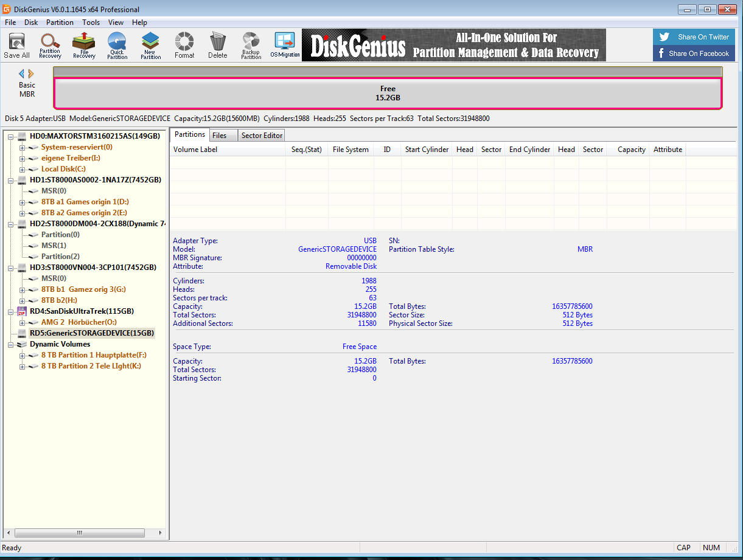Collapse HD2:ST8000DM004 disk node
The image size is (743, 560).
(11, 224)
